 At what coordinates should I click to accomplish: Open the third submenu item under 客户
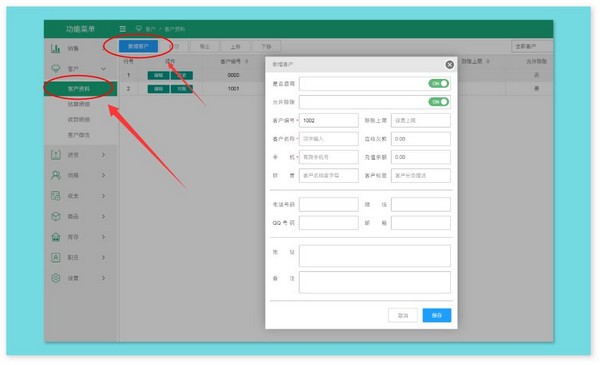point(79,119)
